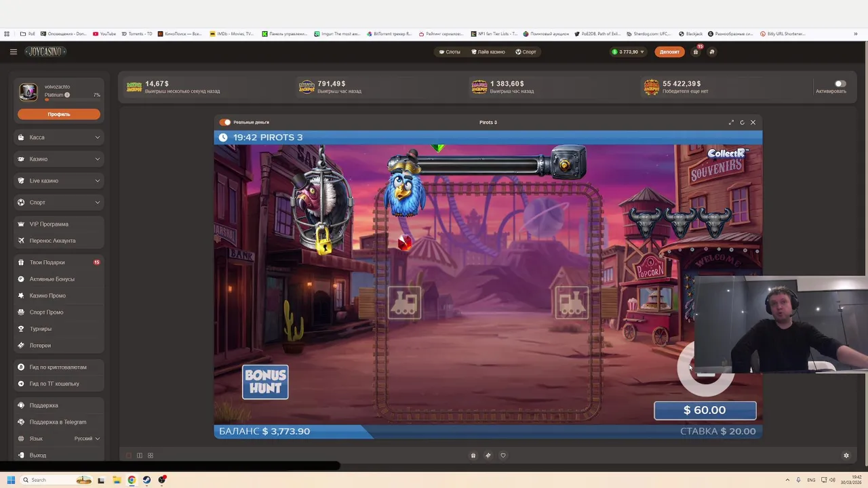Screen dimensions: 868x488
Task: Change language via Русский dropdown
Action: pyautogui.click(x=87, y=439)
